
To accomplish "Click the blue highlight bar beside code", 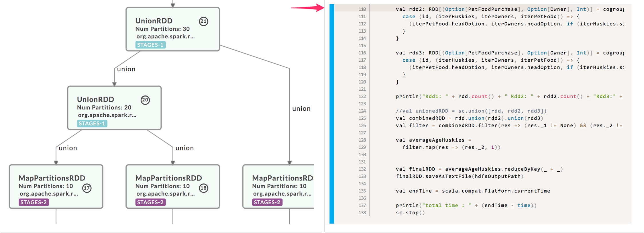I will [332, 114].
